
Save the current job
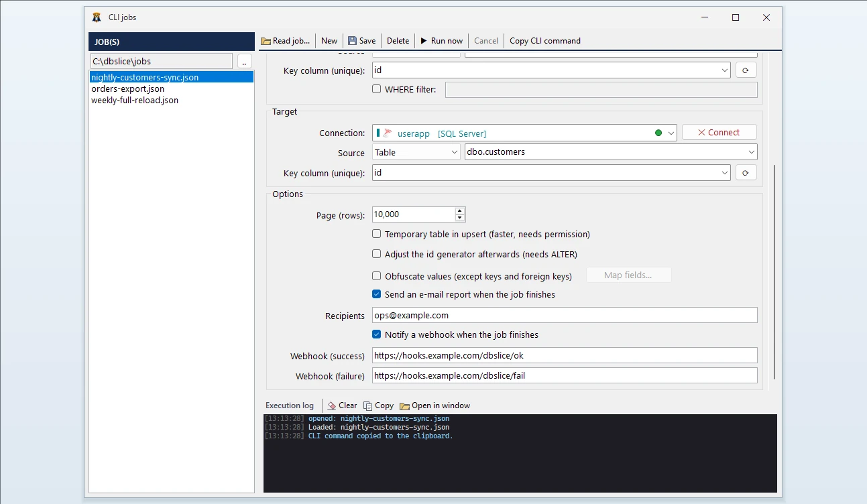(361, 40)
